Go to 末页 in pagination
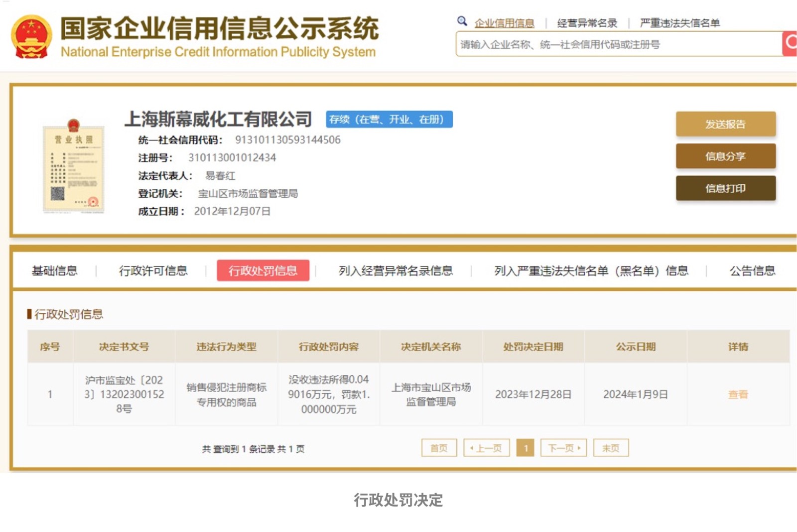This screenshot has width=797, height=532. (611, 448)
